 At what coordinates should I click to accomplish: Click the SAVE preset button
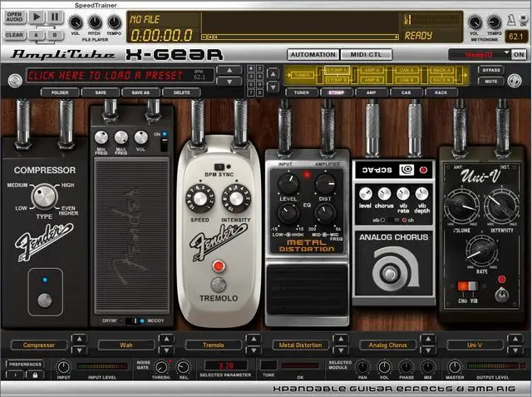(x=101, y=92)
